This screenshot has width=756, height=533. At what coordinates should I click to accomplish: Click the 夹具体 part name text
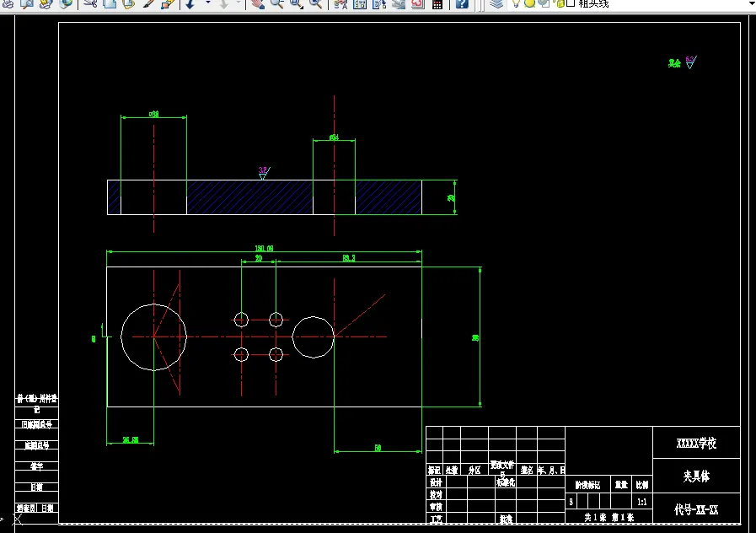coord(696,476)
